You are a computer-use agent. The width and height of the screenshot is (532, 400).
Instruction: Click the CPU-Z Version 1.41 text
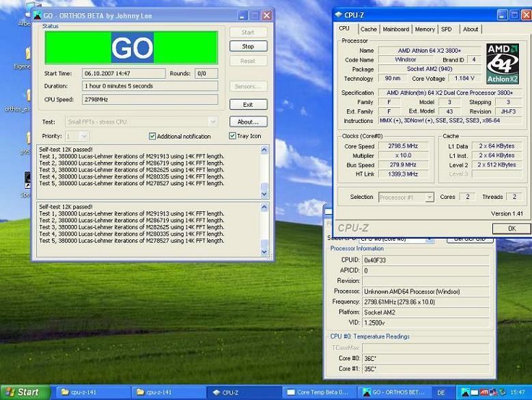coord(507,213)
